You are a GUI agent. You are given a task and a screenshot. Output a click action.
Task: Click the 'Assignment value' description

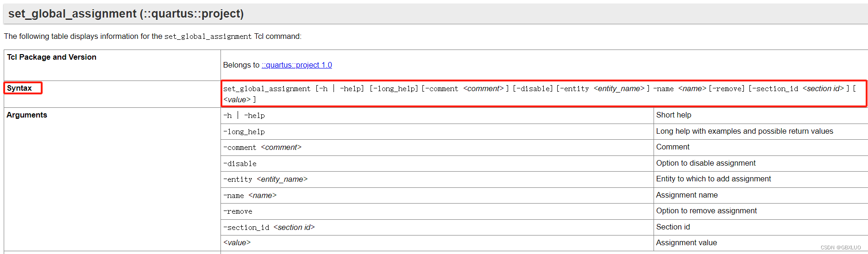(686, 242)
